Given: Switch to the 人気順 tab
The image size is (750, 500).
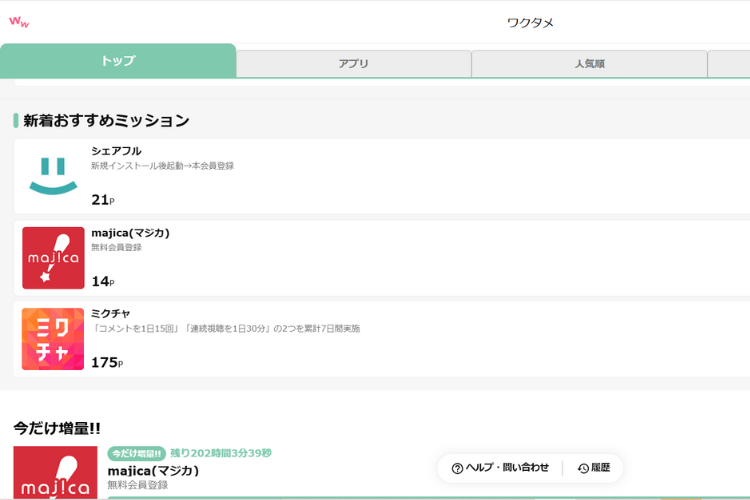Looking at the screenshot, I should point(590,64).
